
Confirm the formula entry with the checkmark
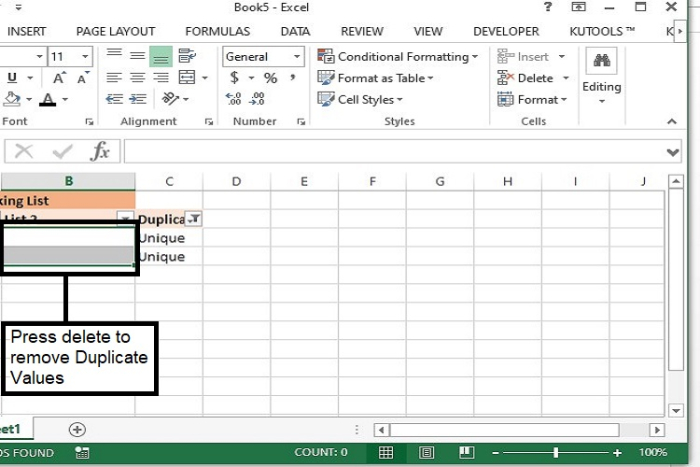pyautogui.click(x=62, y=152)
